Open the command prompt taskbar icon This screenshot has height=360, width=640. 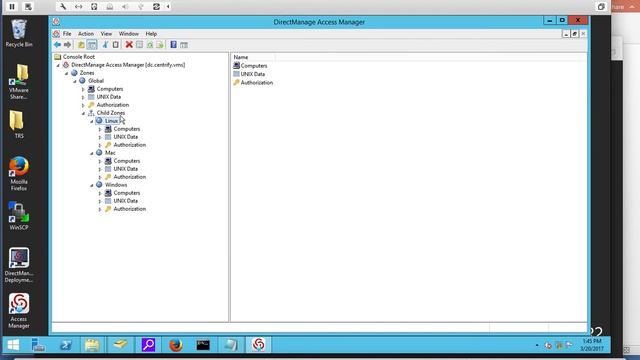click(203, 345)
